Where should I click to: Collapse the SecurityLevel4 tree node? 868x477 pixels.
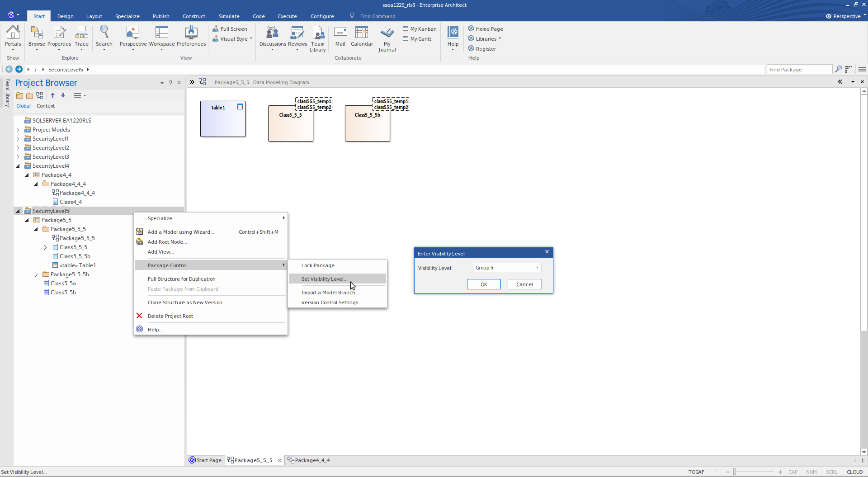(x=18, y=166)
